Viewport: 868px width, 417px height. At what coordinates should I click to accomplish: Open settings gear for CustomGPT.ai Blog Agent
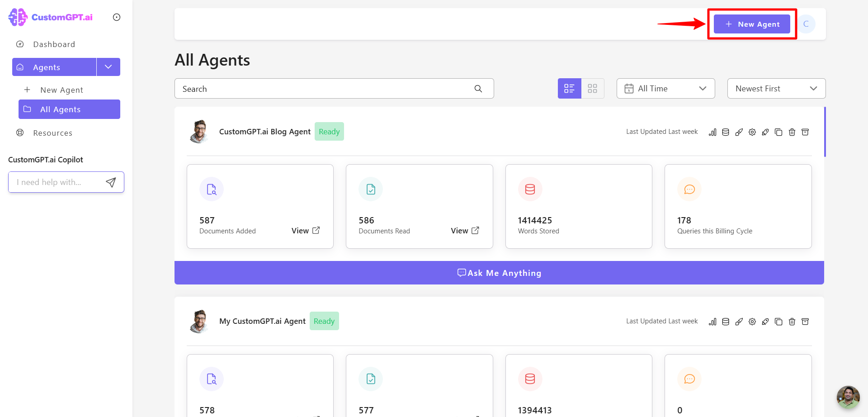pyautogui.click(x=752, y=132)
